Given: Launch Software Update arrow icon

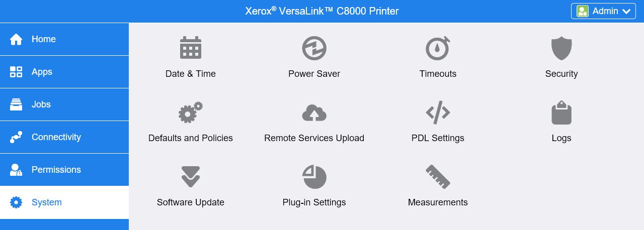Looking at the screenshot, I should [x=191, y=177].
